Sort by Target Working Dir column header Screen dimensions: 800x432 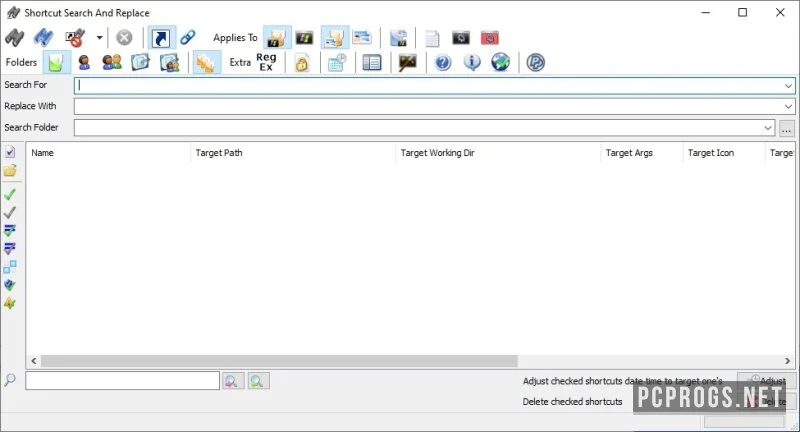[x=498, y=153]
